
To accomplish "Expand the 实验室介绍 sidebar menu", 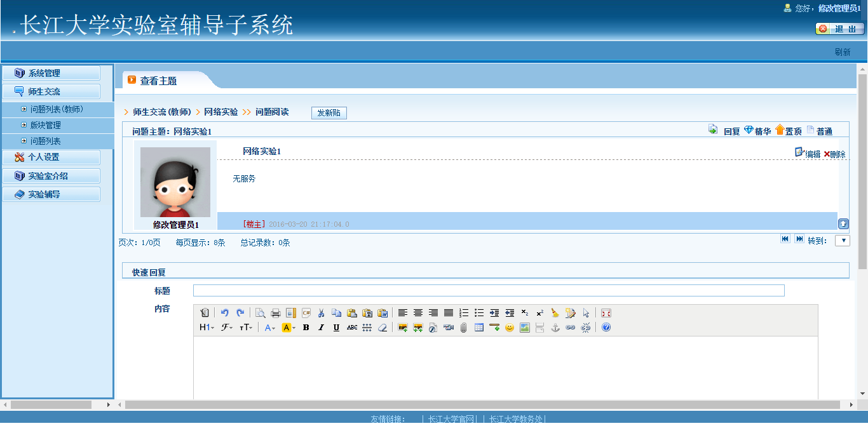I will tap(51, 176).
